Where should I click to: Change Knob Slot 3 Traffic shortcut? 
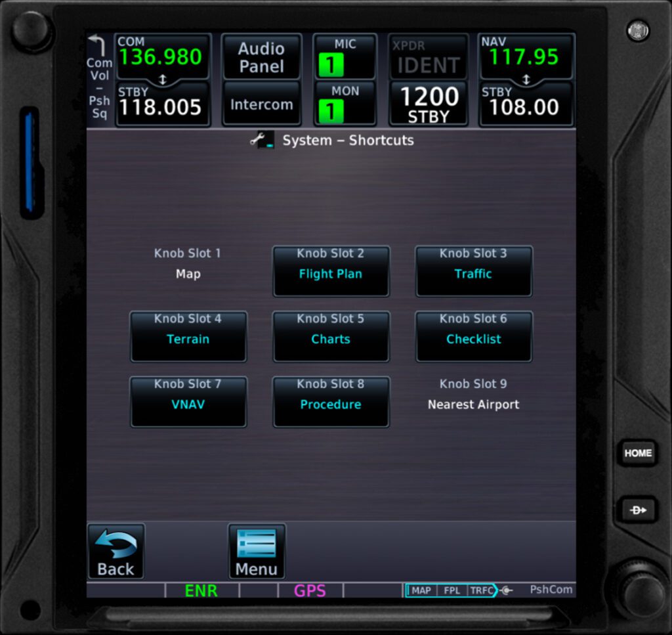click(x=474, y=271)
